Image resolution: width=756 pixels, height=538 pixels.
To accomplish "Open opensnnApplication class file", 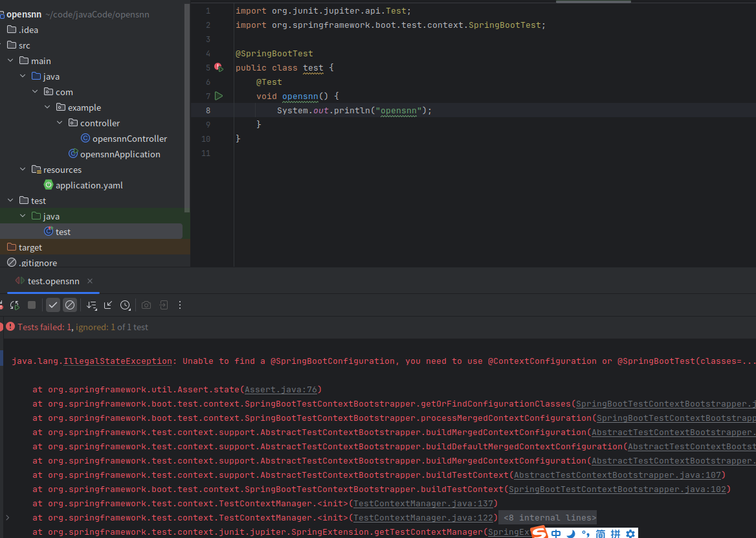I will pyautogui.click(x=115, y=154).
